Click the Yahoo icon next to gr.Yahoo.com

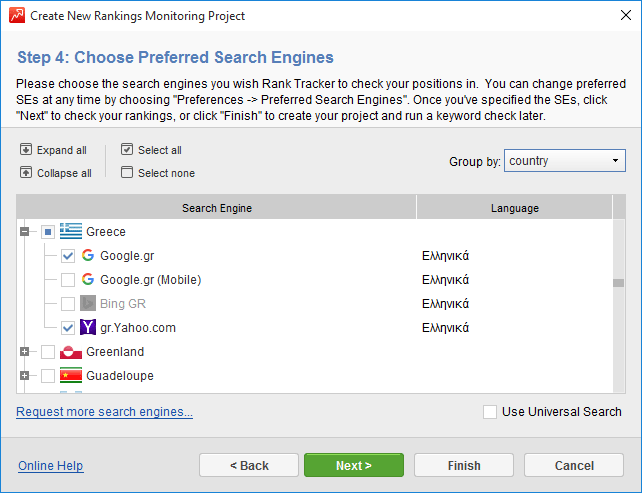(88, 328)
